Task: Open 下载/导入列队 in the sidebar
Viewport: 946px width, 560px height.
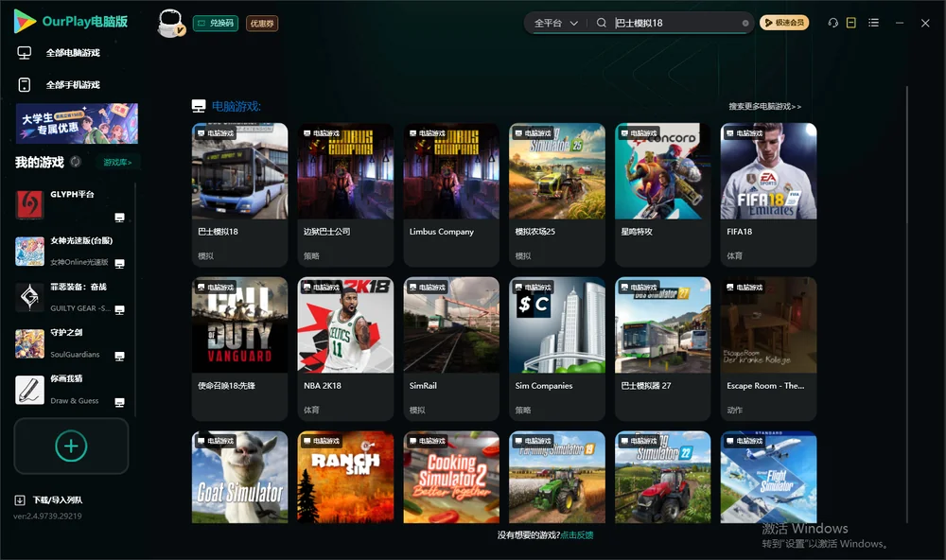Action: 58,499
